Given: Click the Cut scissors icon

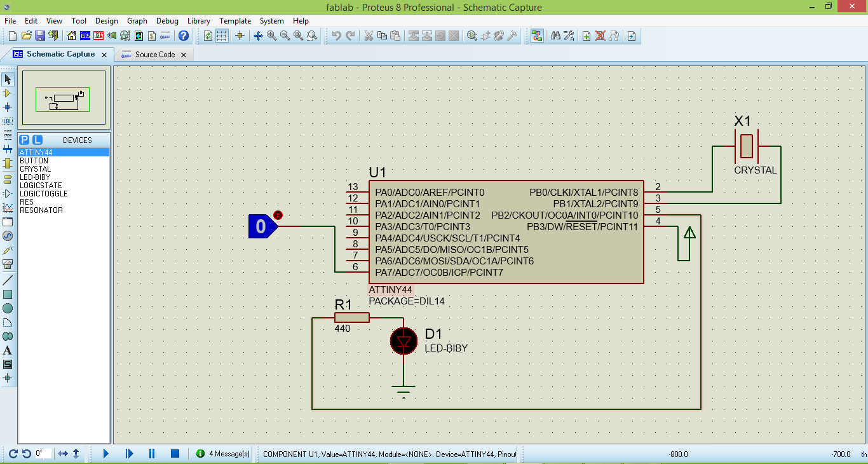Looking at the screenshot, I should pyautogui.click(x=368, y=36).
